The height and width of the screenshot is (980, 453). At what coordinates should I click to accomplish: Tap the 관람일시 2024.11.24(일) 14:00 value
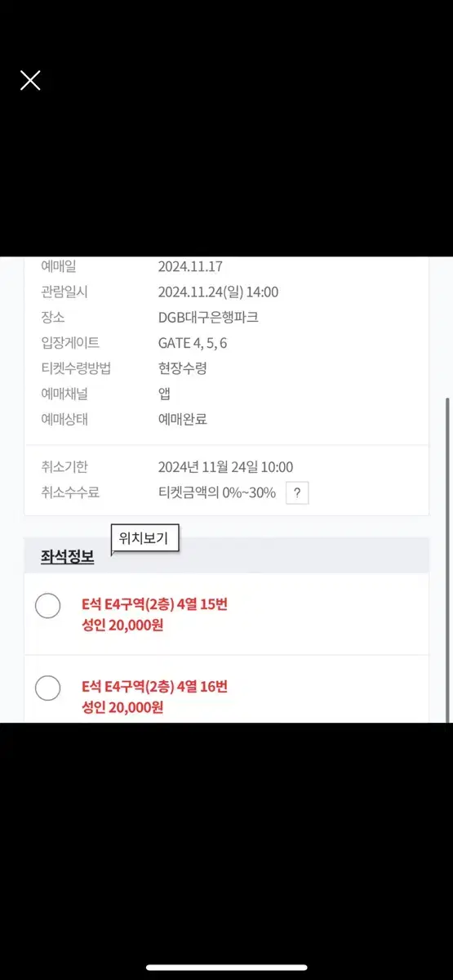218,292
